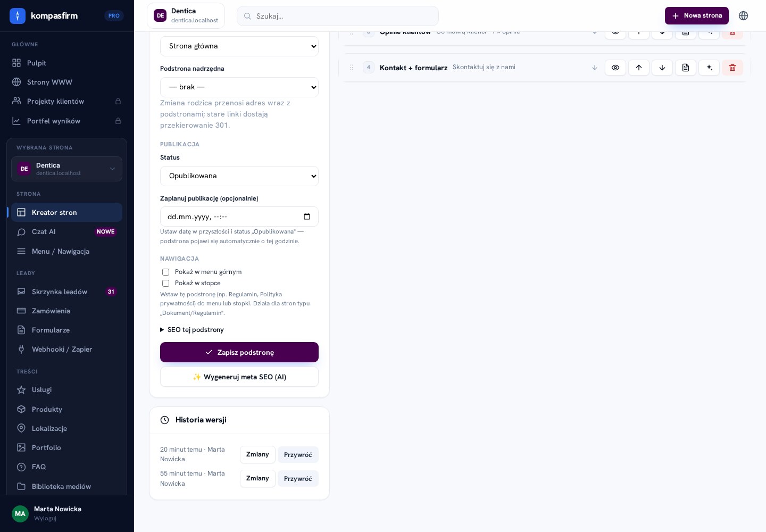Move Kontakt + formularz section down

click(x=662, y=68)
